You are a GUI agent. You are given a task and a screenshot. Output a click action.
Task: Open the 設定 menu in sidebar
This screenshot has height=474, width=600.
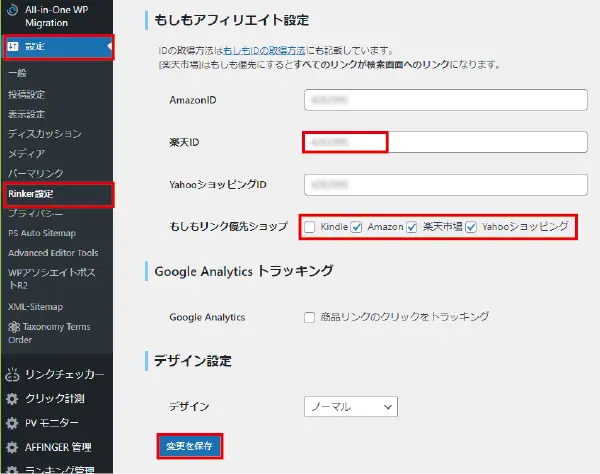click(59, 47)
